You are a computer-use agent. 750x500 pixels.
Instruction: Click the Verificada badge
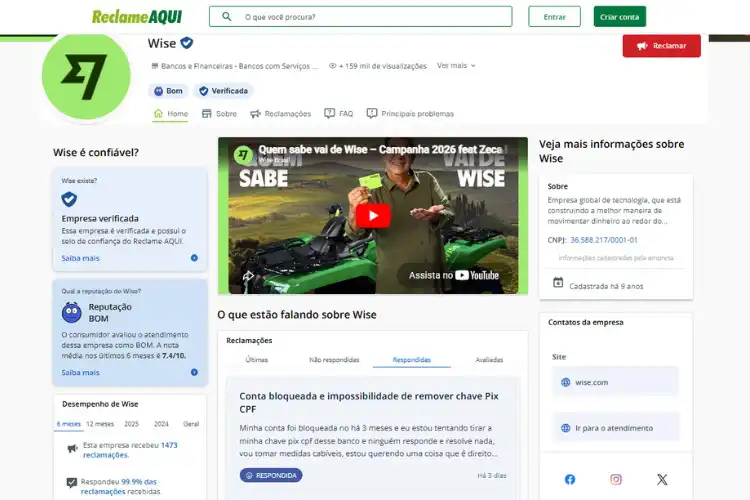tap(223, 91)
